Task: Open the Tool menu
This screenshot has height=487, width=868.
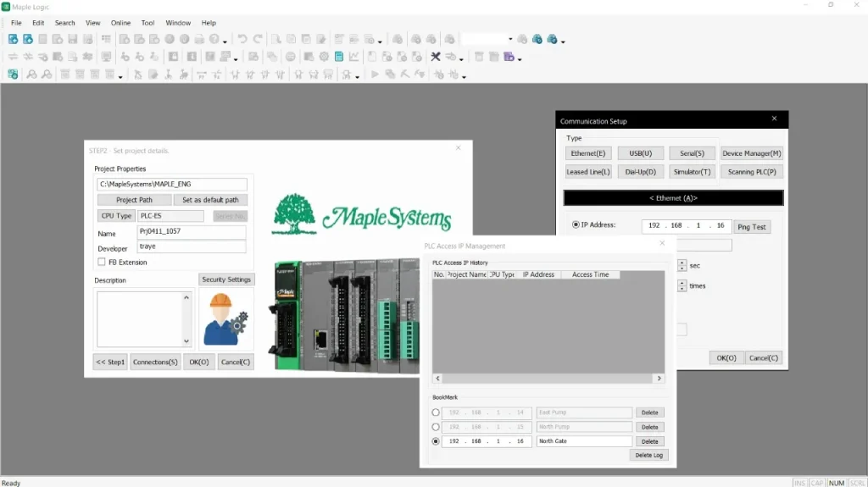Action: (147, 23)
